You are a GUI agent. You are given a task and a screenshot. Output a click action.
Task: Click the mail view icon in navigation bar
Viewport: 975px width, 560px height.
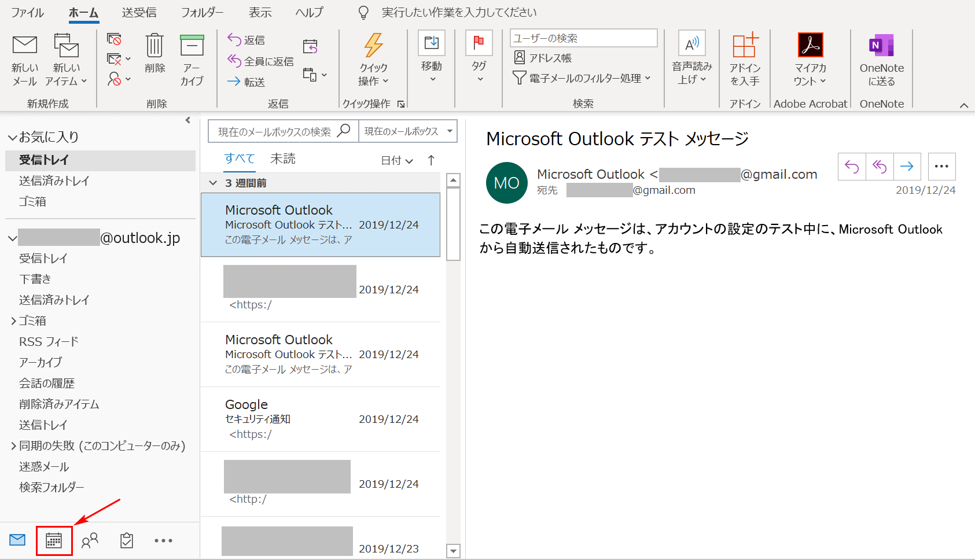coord(17,540)
